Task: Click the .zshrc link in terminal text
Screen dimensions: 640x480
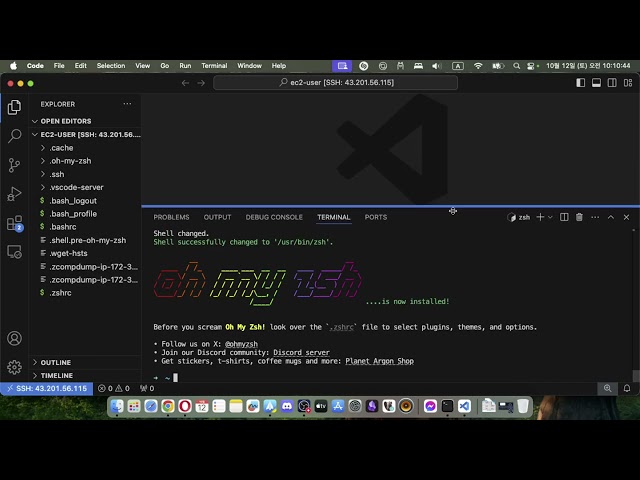Action: coord(341,327)
